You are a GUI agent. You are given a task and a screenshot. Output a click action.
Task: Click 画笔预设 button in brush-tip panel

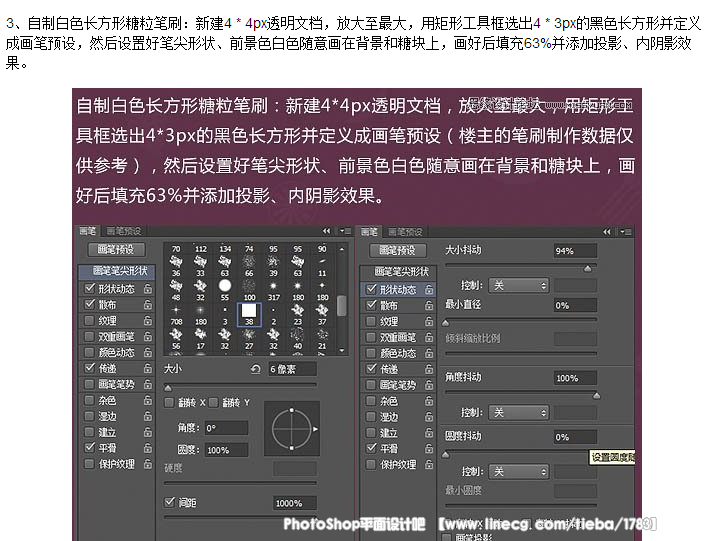116,249
